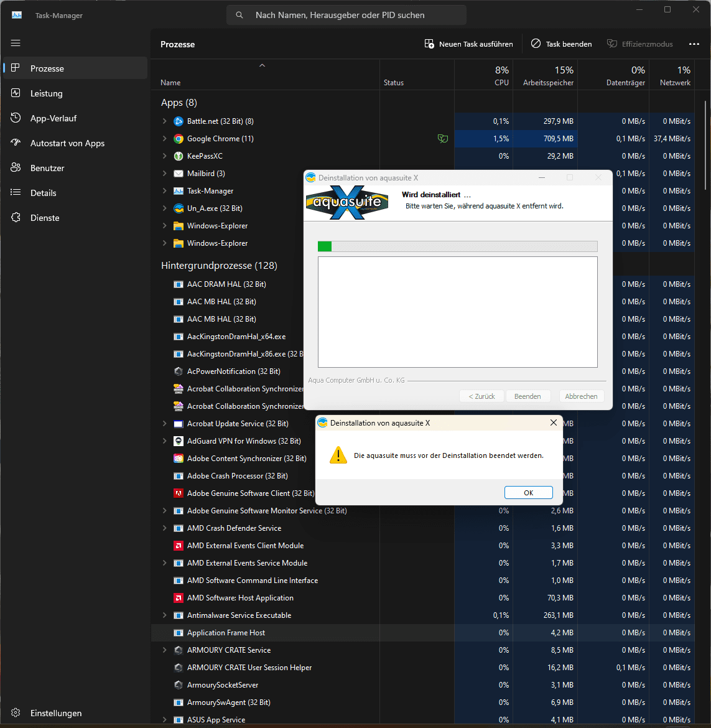711x728 pixels.
Task: Close the aquasuite warning dialog
Action: [553, 422]
